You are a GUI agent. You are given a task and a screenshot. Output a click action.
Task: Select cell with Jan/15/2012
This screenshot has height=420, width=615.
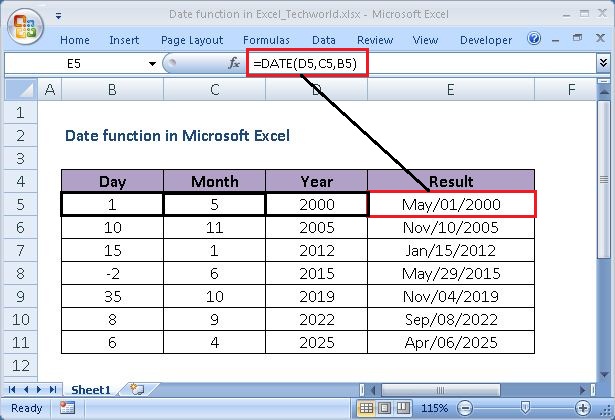click(x=451, y=250)
